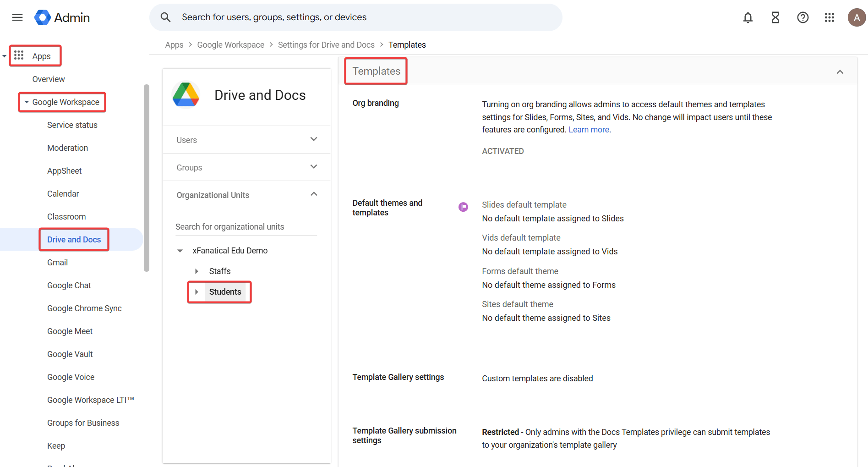Click Search for organizational units field
The width and height of the screenshot is (868, 467).
tap(246, 227)
